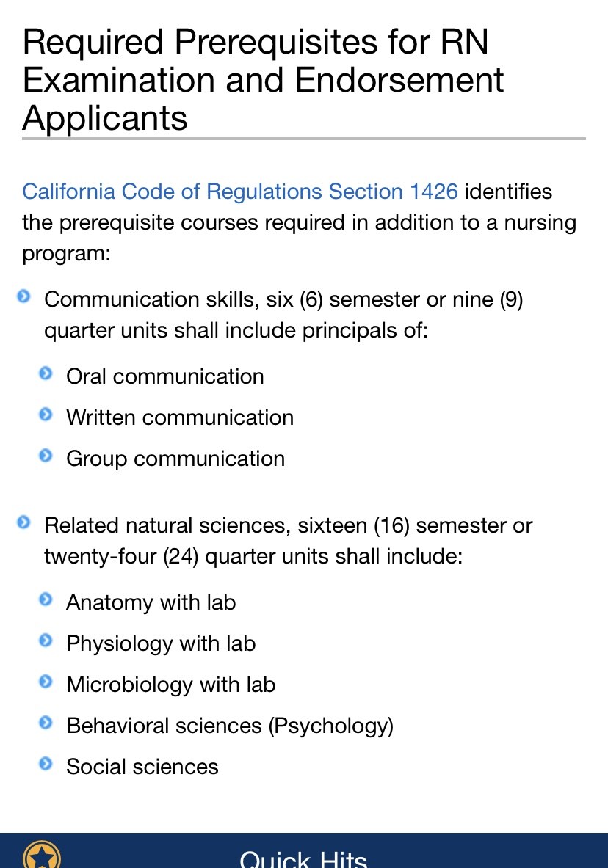Select the Microbiology with lab item
This screenshot has width=608, height=868.
point(170,685)
